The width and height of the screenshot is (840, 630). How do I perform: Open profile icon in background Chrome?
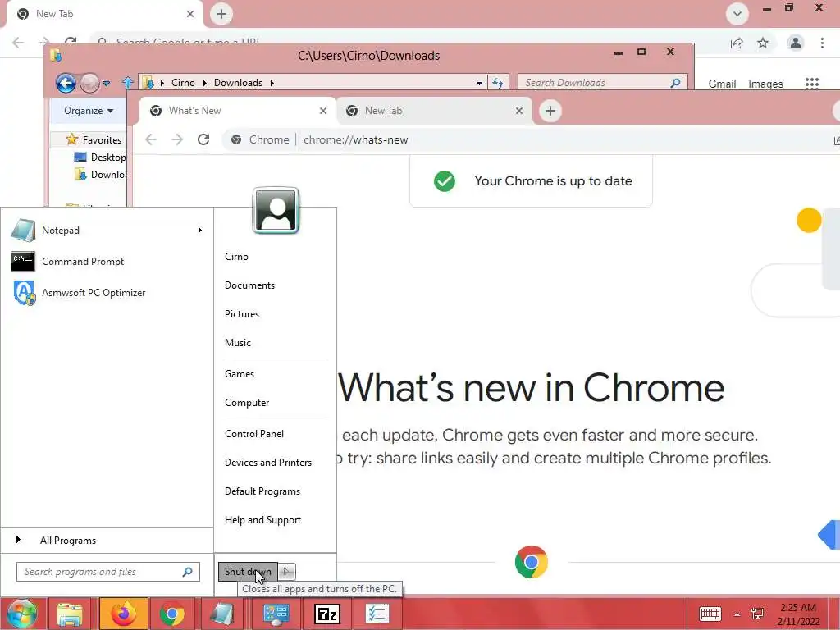(796, 43)
